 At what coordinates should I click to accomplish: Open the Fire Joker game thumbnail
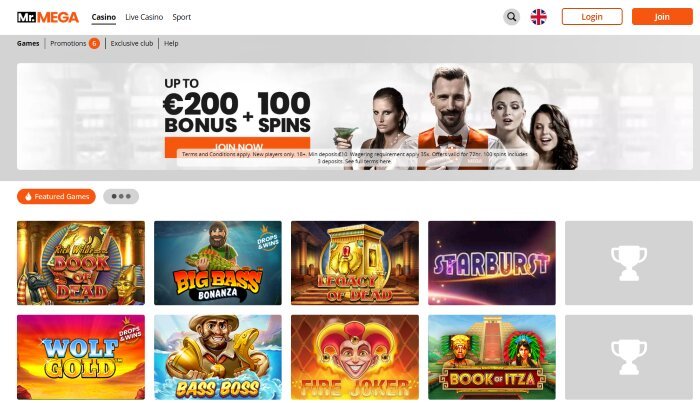pos(355,357)
